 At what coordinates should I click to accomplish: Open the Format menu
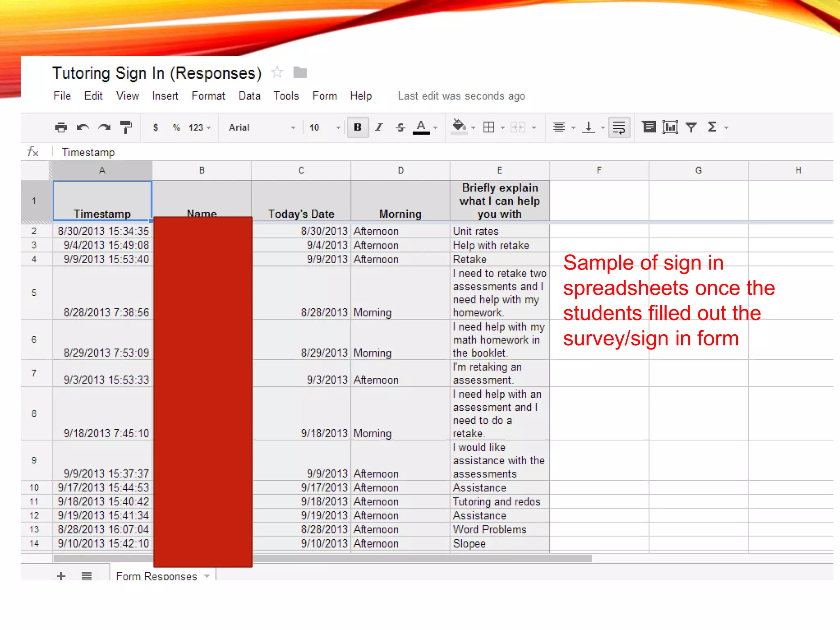click(208, 96)
